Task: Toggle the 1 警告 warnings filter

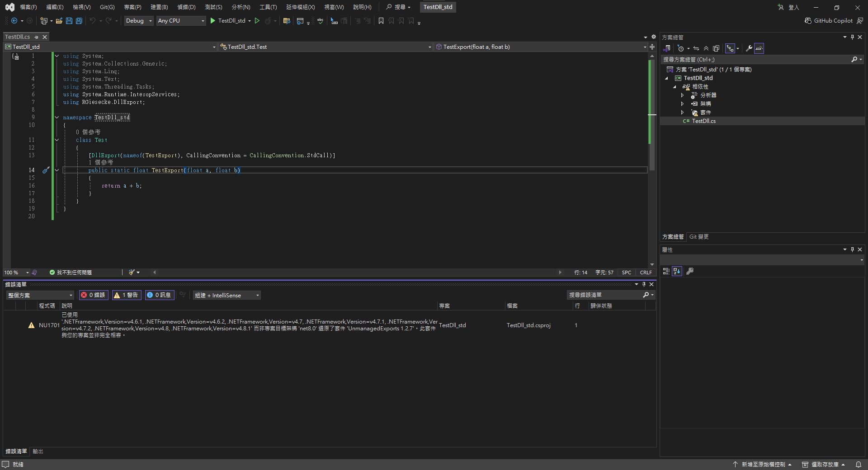Action: point(127,295)
